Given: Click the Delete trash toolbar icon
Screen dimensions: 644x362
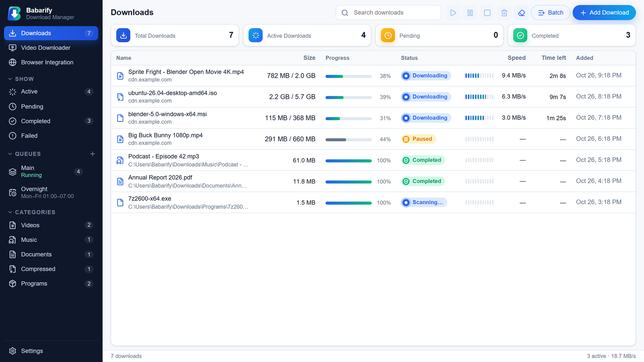Looking at the screenshot, I should point(504,13).
